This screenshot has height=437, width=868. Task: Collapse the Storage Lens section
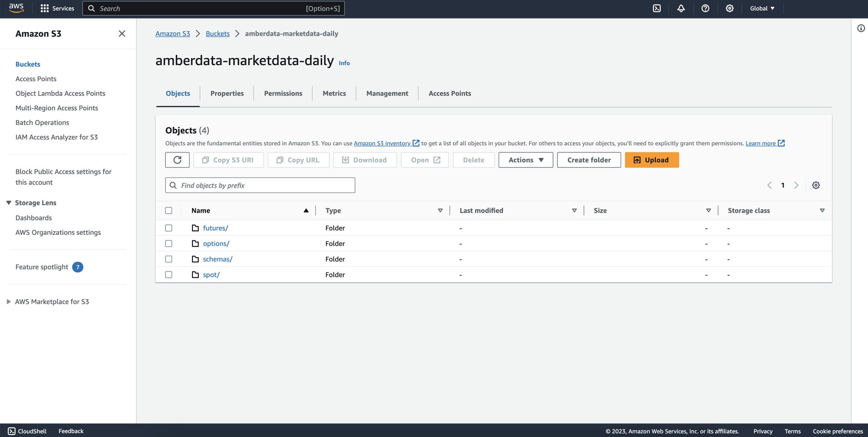pyautogui.click(x=8, y=203)
